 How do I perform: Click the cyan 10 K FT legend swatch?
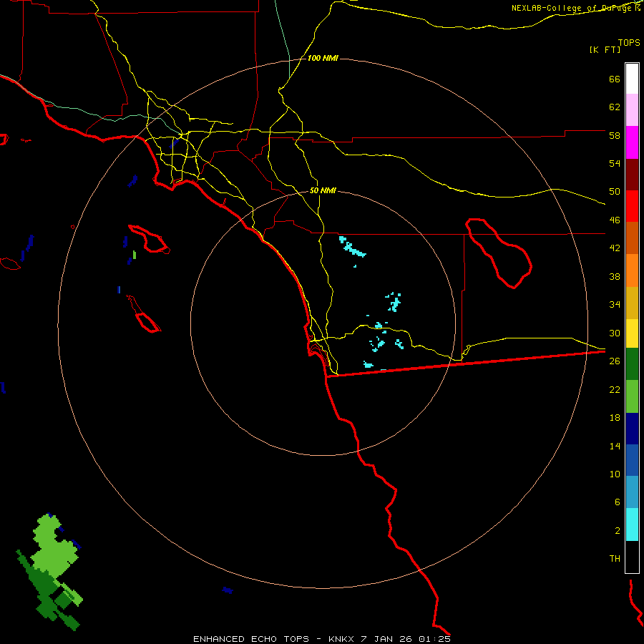(x=632, y=525)
